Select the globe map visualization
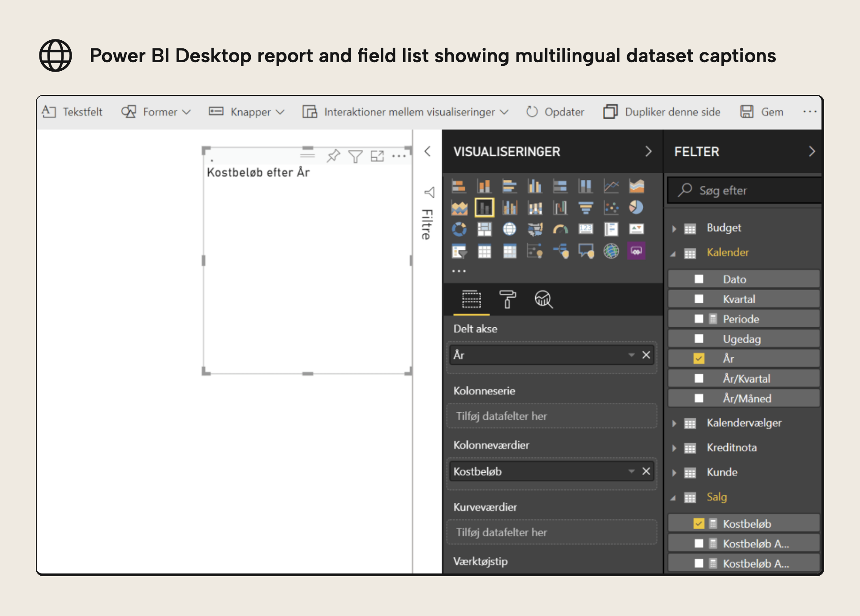860x616 pixels. (510, 229)
